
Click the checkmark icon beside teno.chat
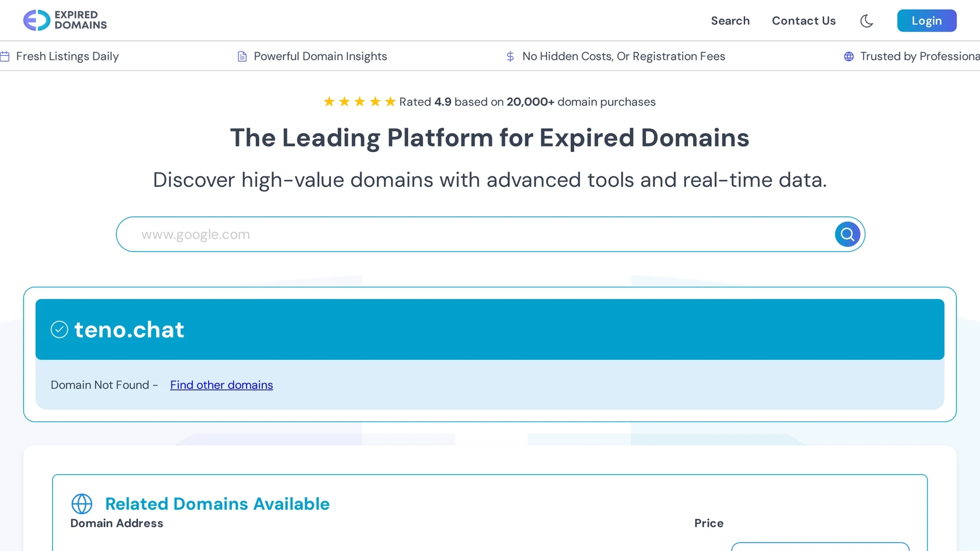click(x=59, y=330)
